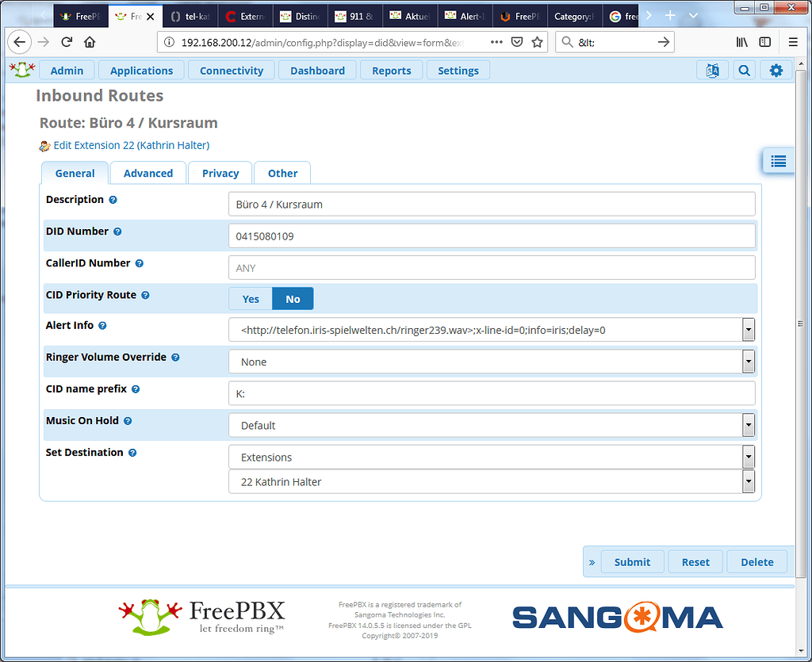
Task: Switch to the Advanced tab
Action: [x=147, y=173]
